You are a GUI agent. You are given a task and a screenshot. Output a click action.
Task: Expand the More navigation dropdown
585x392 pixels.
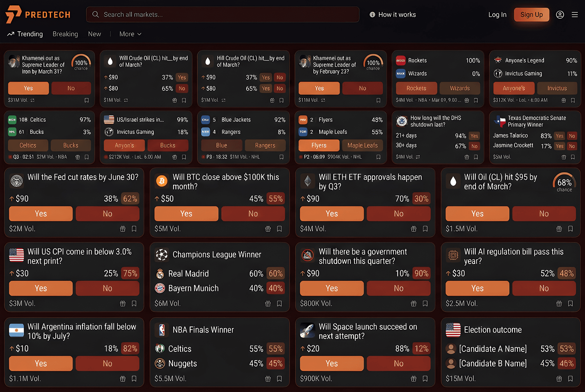pos(130,34)
